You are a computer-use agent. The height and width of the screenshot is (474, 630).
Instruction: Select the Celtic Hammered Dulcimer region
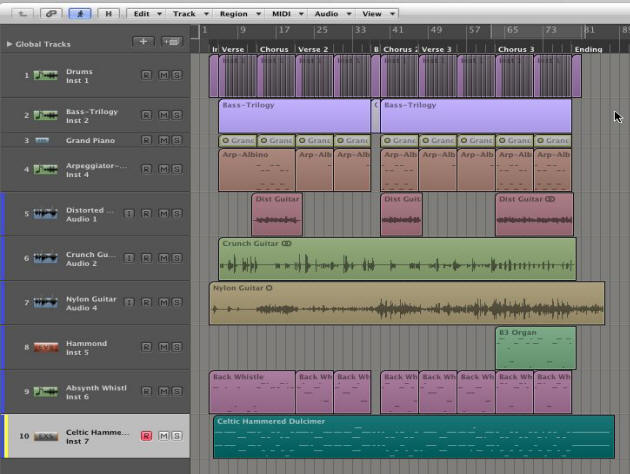pos(414,437)
